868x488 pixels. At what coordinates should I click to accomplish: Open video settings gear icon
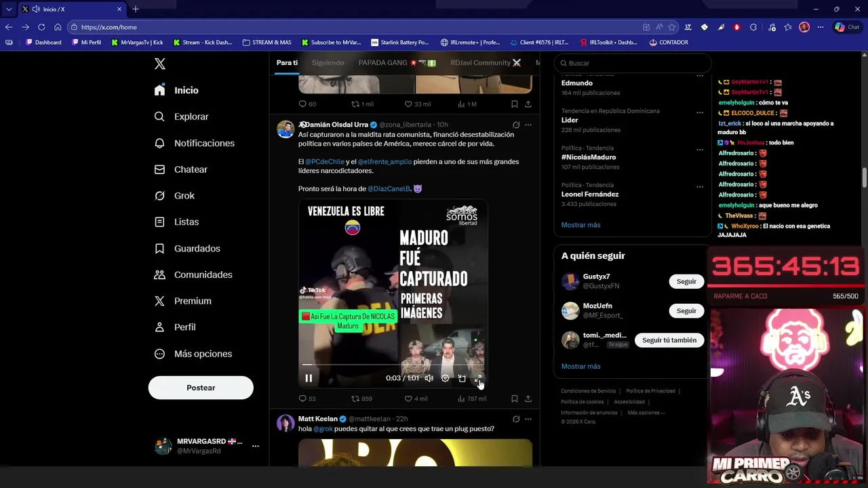coord(445,378)
